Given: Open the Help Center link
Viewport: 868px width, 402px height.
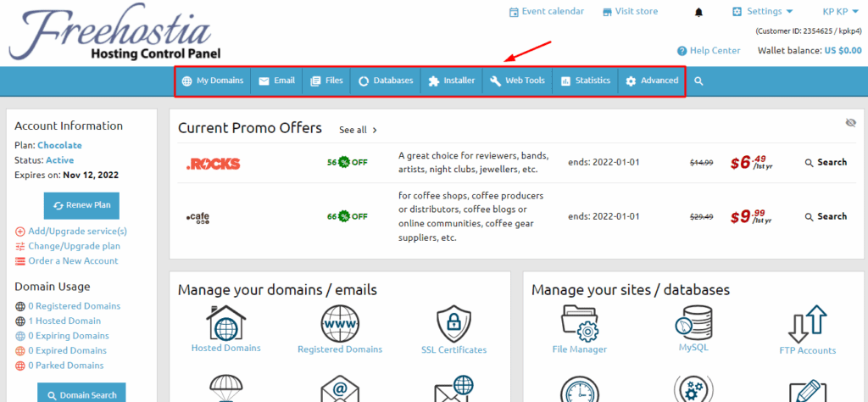Looking at the screenshot, I should coord(715,51).
